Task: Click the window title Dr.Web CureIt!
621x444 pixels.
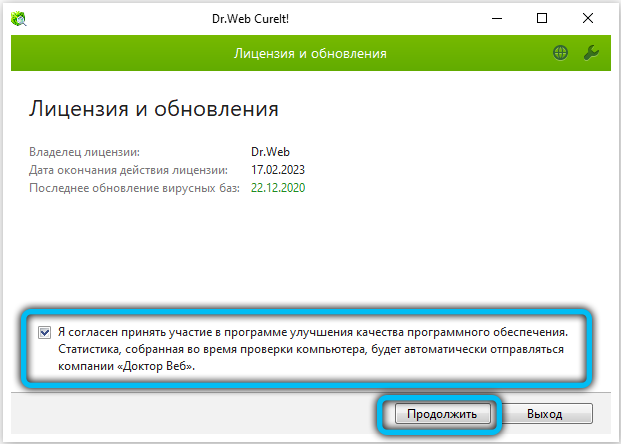Action: tap(250, 19)
